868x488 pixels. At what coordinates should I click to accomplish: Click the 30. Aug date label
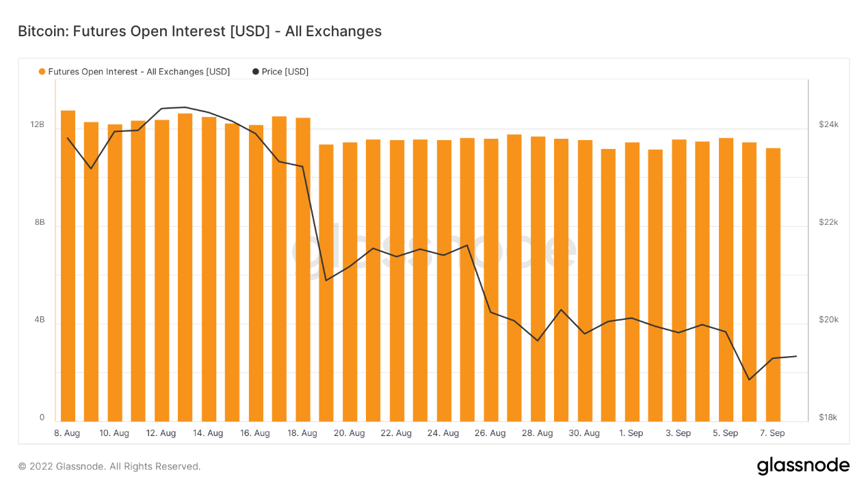coord(584,433)
